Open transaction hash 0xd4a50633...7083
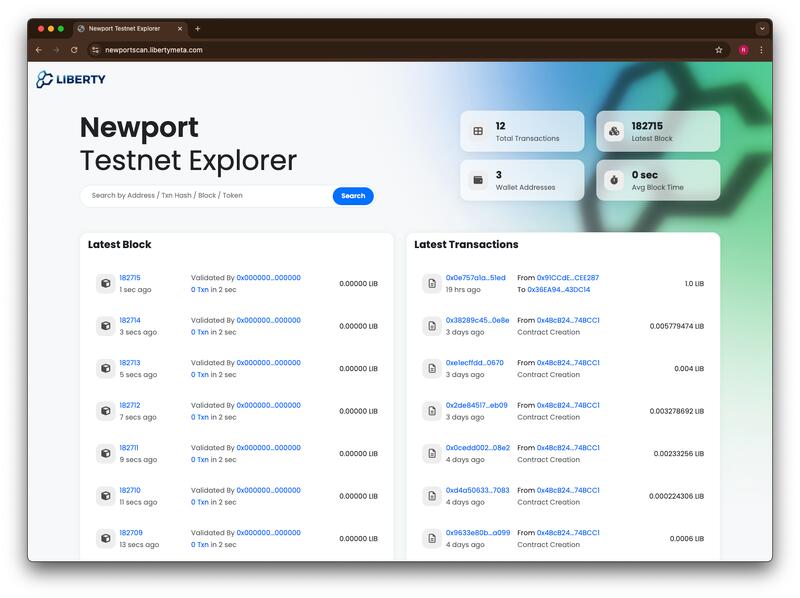 pyautogui.click(x=478, y=490)
